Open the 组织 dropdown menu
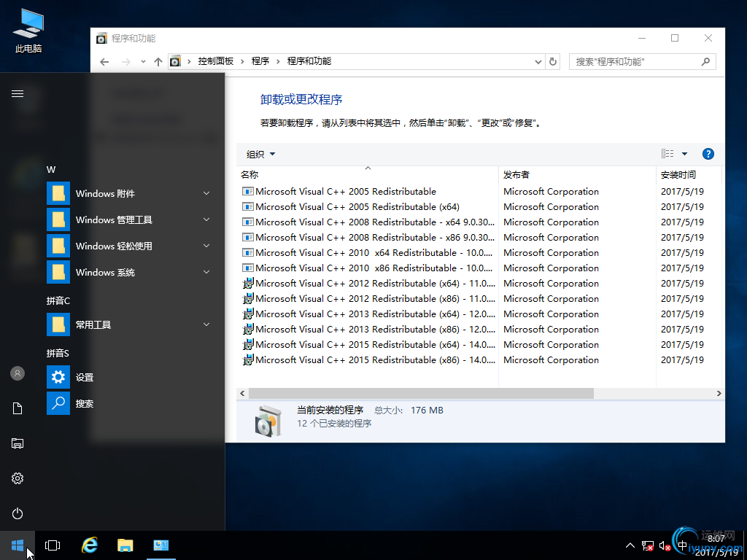 260,154
